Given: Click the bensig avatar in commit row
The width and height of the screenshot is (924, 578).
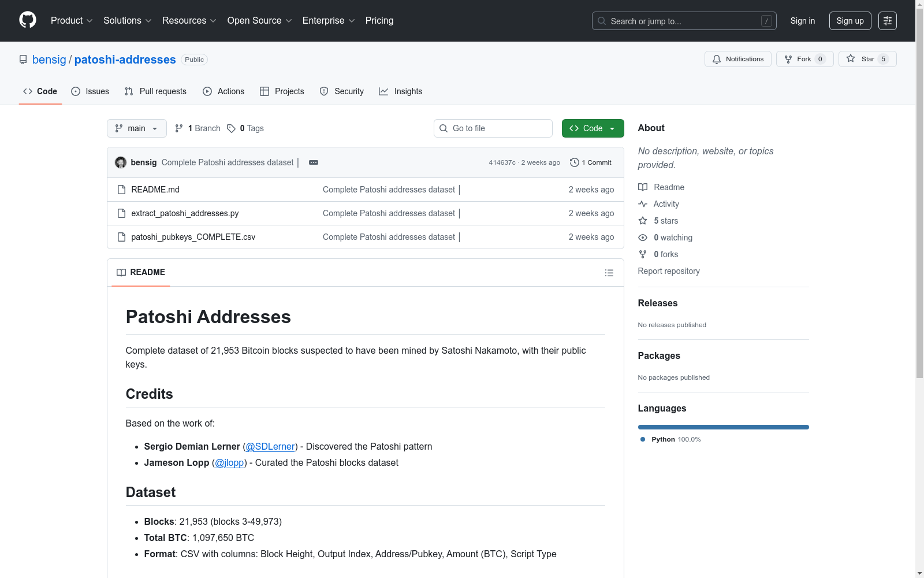Looking at the screenshot, I should 121,162.
